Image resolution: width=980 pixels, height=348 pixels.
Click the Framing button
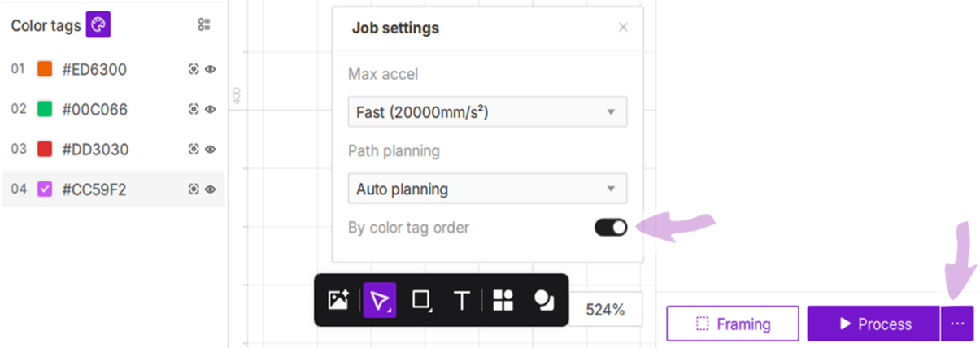(733, 324)
